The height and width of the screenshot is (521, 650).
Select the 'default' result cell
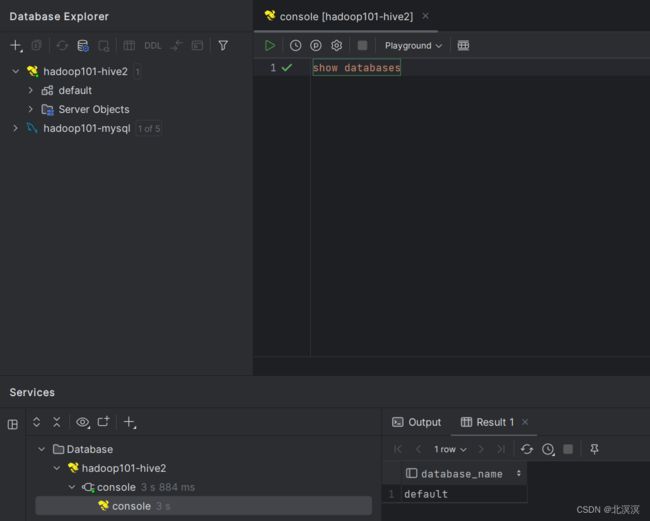[x=464, y=494]
